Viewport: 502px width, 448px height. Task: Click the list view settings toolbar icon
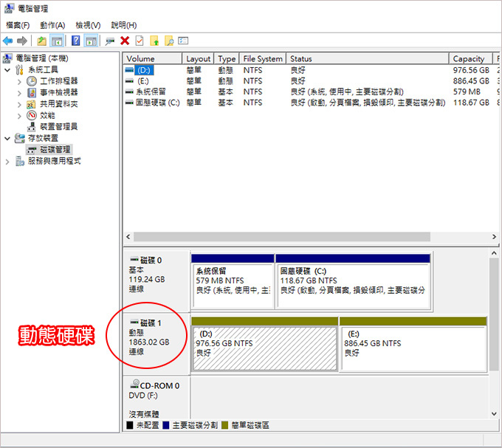pyautogui.click(x=183, y=41)
